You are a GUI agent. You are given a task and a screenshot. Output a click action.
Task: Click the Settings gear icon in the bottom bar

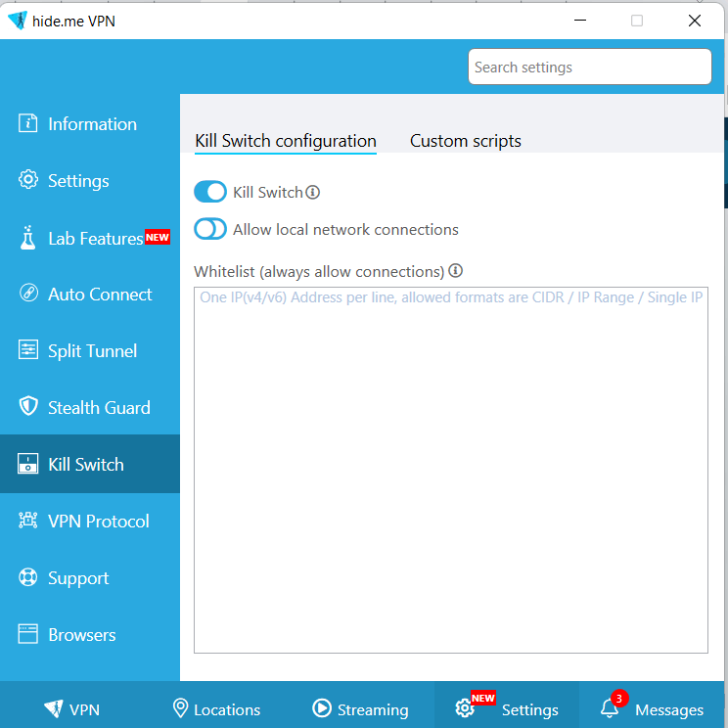464,708
